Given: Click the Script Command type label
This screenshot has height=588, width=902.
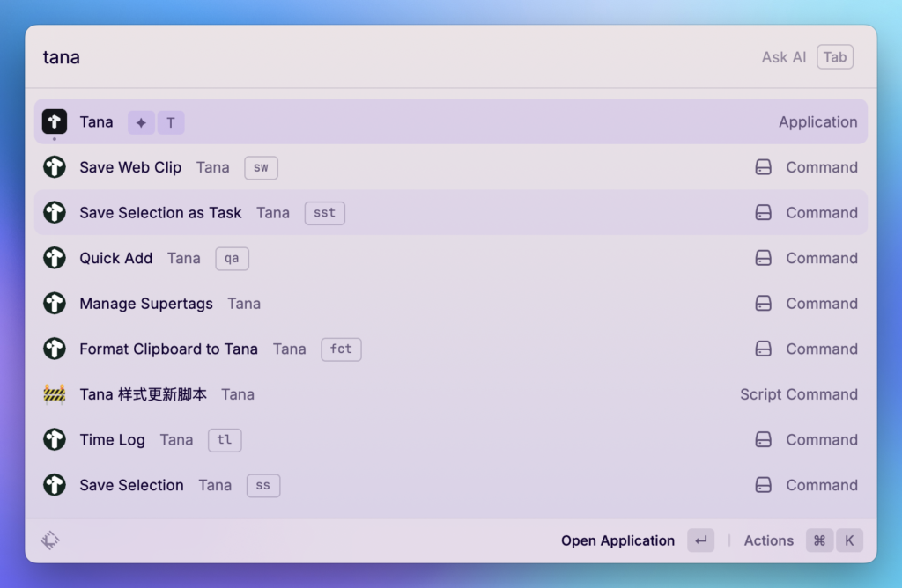Looking at the screenshot, I should 798,394.
